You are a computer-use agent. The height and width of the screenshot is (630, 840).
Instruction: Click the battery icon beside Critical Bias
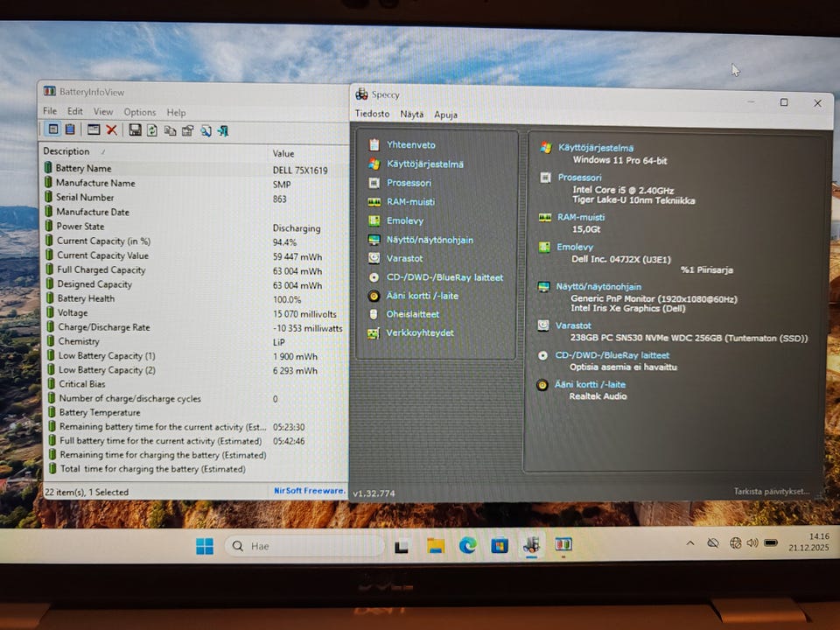(x=51, y=383)
